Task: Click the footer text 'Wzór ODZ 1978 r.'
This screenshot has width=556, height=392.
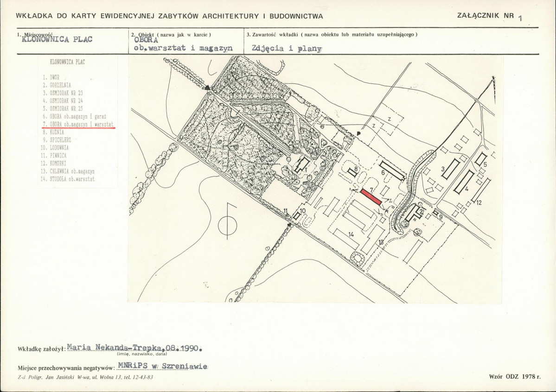Action: point(515,376)
